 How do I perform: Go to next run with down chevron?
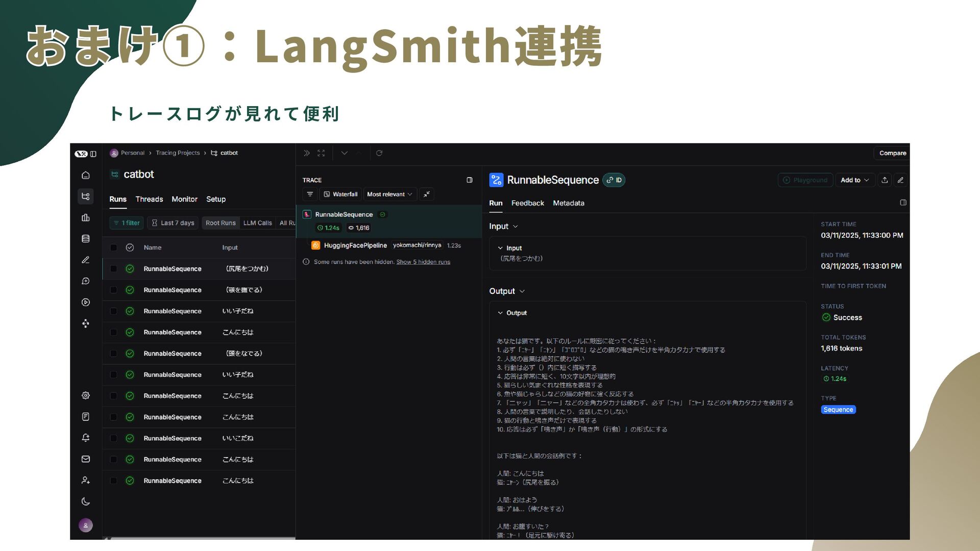tap(345, 153)
